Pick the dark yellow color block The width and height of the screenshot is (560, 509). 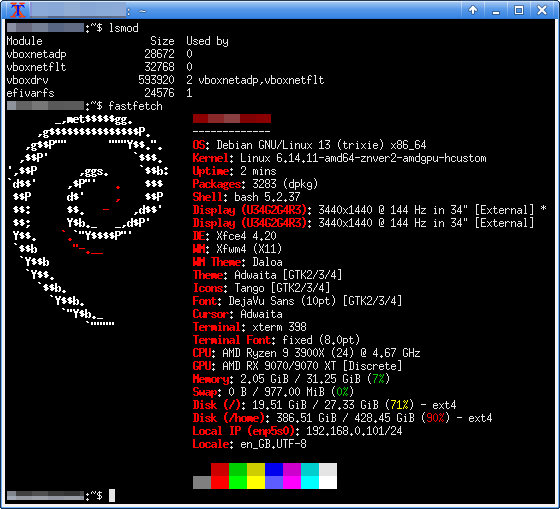(256, 469)
